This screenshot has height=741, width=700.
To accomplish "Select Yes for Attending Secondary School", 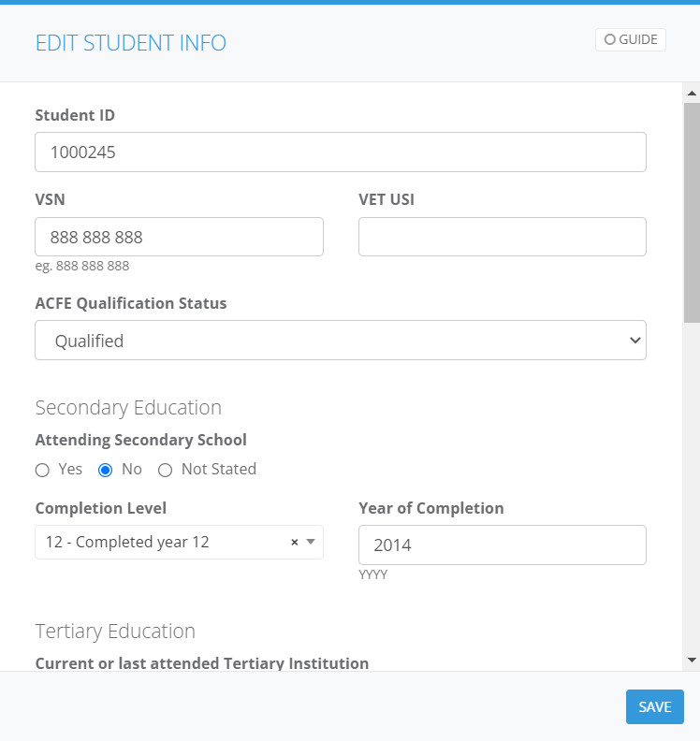I will [x=42, y=470].
